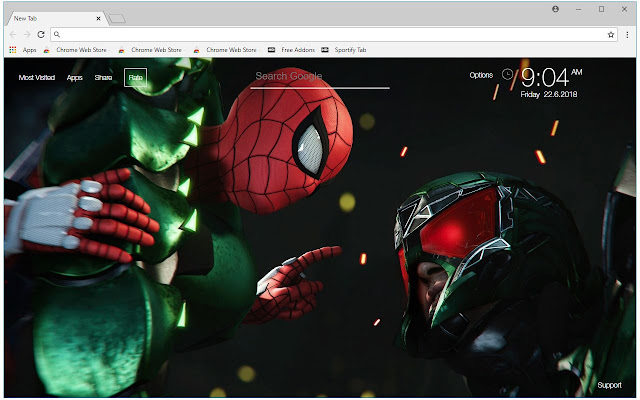The image size is (640, 400).
Task: Open Sportify Tab bookmark
Action: 344,50
